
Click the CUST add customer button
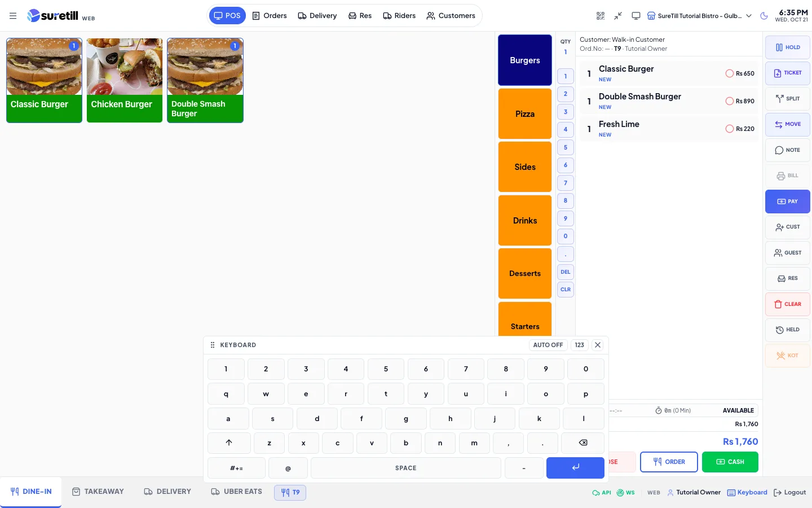pos(788,227)
